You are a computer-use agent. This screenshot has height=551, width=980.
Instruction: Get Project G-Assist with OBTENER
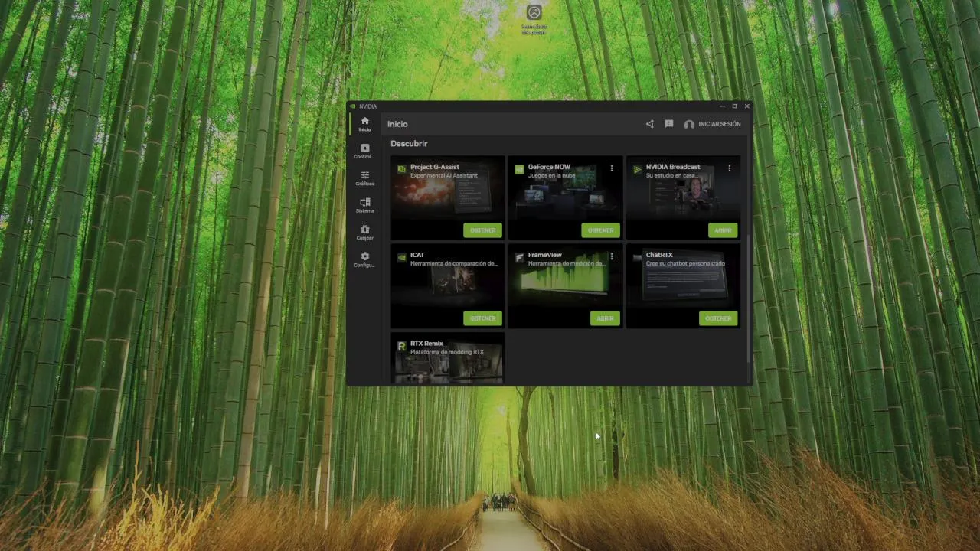pyautogui.click(x=482, y=230)
